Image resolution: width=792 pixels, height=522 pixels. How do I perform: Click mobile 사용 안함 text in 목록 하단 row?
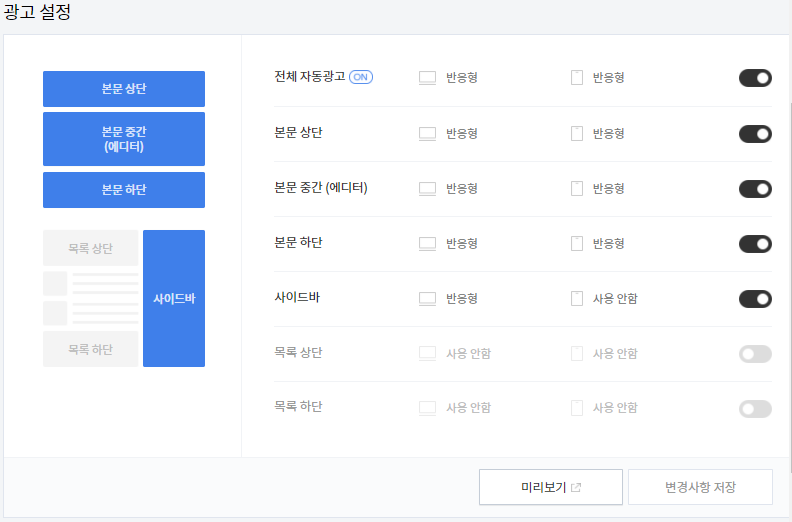click(615, 408)
